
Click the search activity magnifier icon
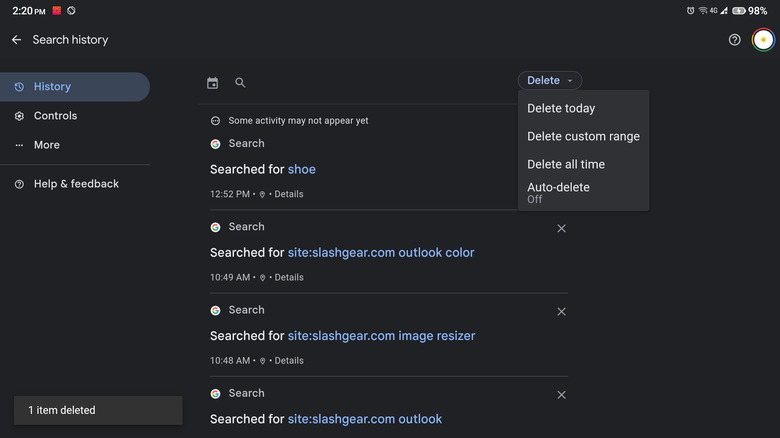point(240,83)
